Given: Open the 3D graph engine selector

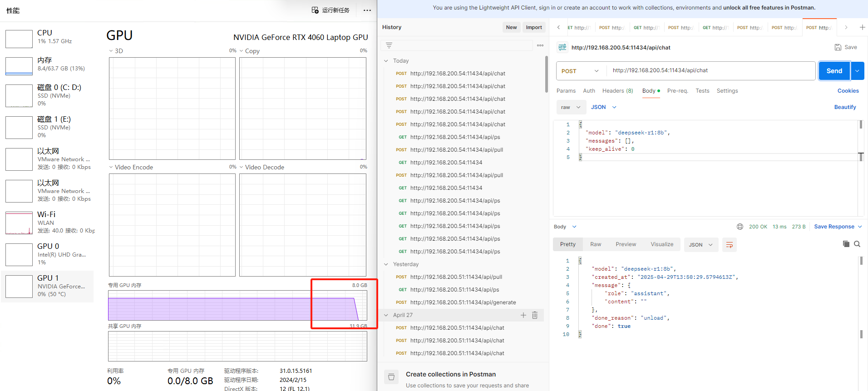Looking at the screenshot, I should [115, 51].
